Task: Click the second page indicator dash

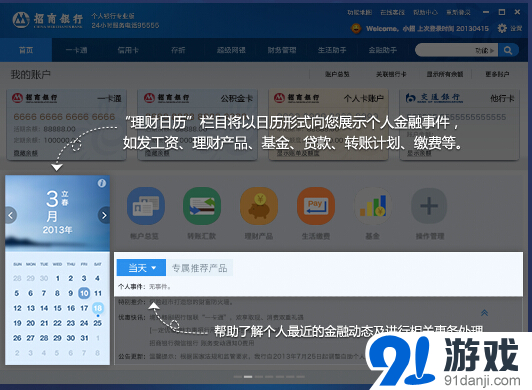Action: pyautogui.click(x=248, y=377)
